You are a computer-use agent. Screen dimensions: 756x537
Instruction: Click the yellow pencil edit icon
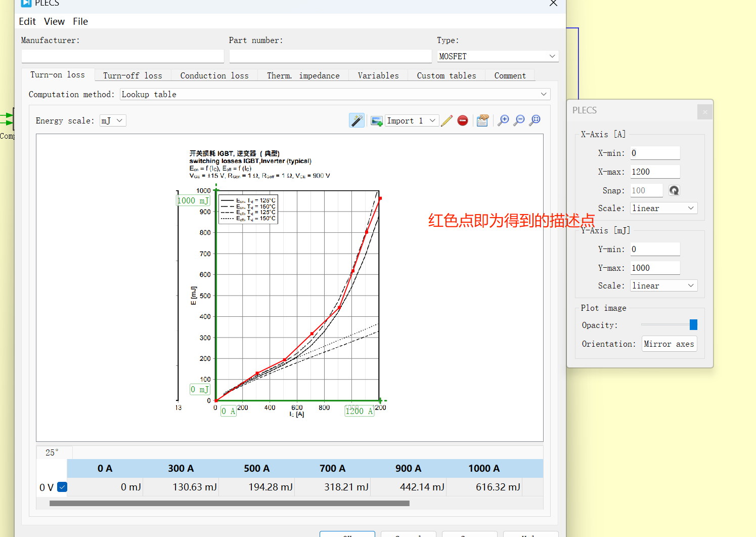click(x=447, y=120)
